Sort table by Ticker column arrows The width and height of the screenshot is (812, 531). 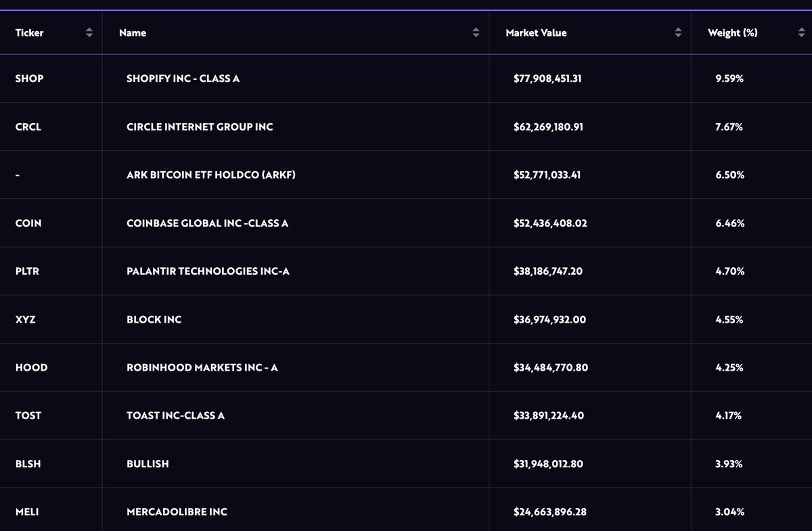[89, 32]
